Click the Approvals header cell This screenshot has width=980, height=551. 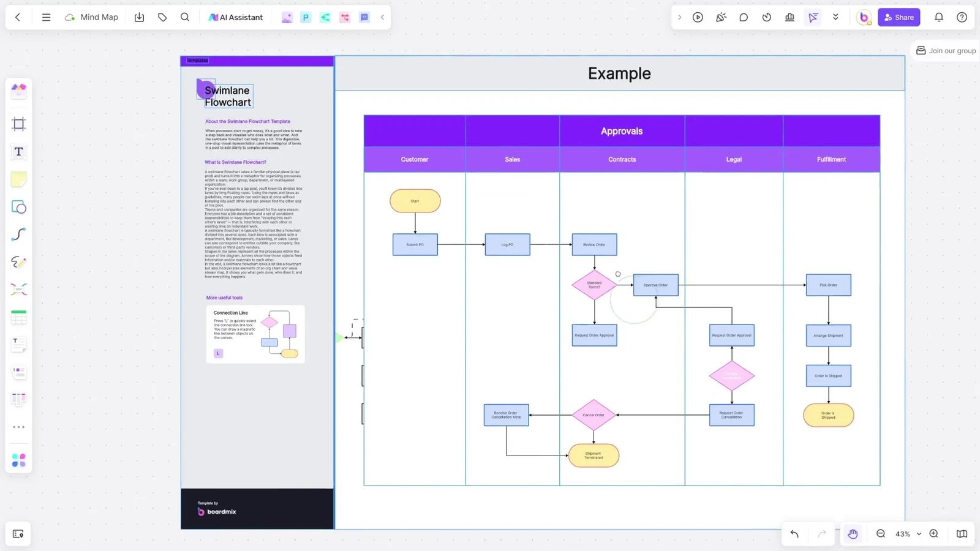pos(622,131)
